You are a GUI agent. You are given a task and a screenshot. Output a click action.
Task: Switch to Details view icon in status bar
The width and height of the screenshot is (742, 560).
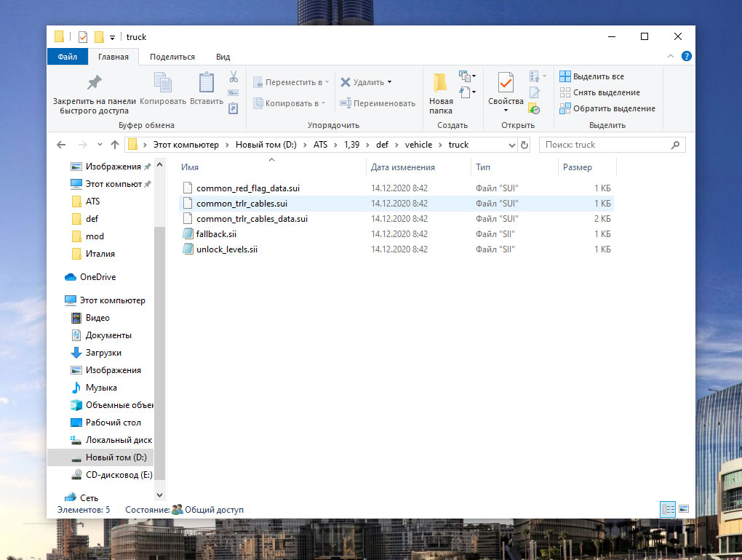pos(668,509)
